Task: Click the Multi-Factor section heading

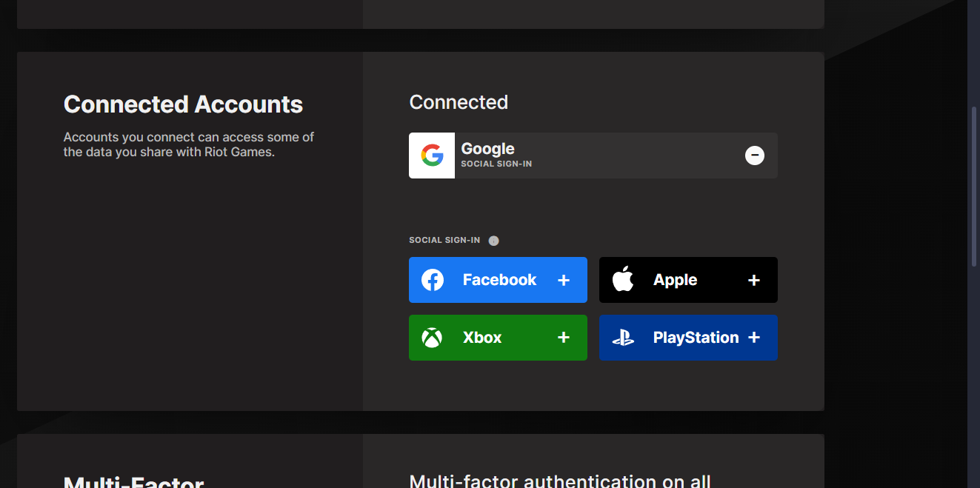Action: (x=133, y=482)
